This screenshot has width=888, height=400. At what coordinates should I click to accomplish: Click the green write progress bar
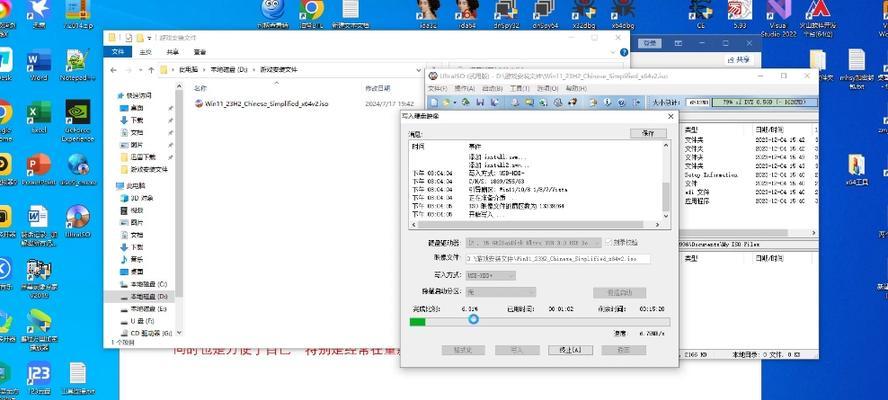pyautogui.click(x=539, y=322)
